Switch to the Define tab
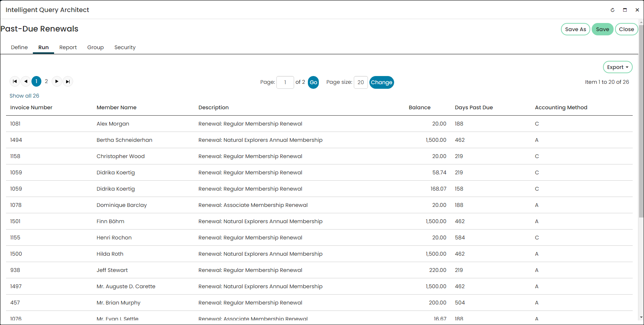Viewport: 644px width, 325px height. click(19, 47)
